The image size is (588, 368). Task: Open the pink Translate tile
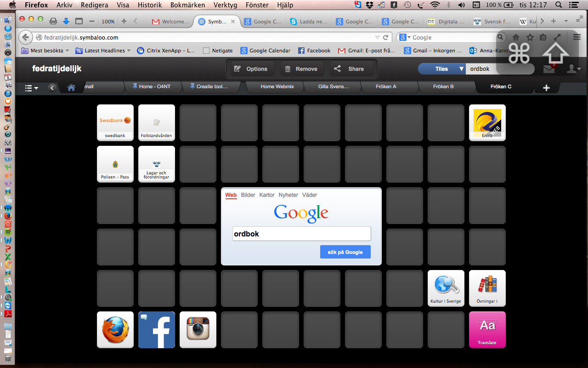(487, 329)
